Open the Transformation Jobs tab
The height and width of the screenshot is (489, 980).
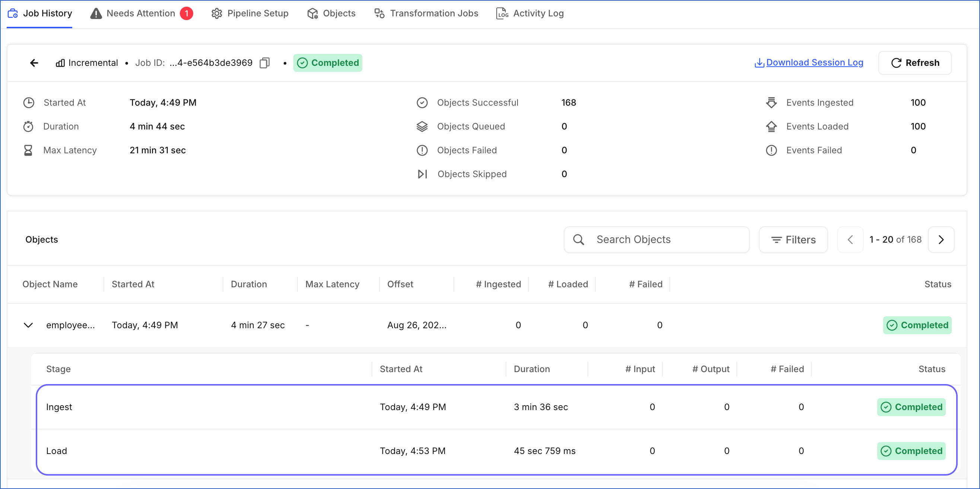coord(426,13)
